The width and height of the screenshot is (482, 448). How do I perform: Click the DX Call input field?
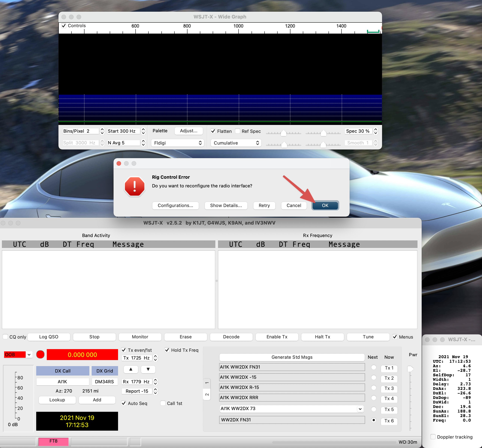[x=62, y=382]
